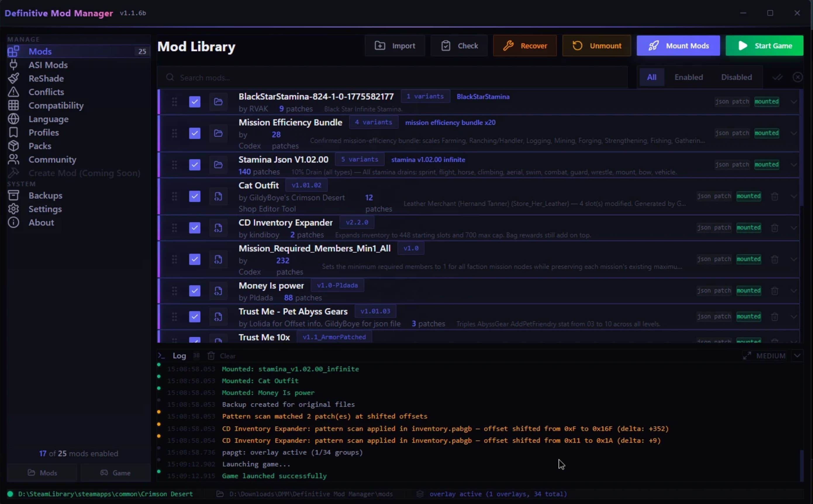The width and height of the screenshot is (813, 504).
Task: Click the Mount Mods button
Action: 678,46
